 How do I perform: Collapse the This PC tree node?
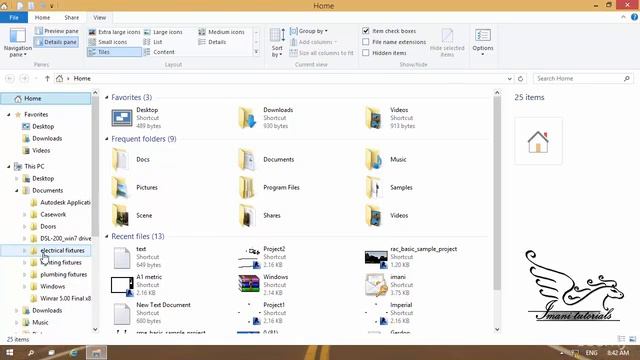[9, 167]
